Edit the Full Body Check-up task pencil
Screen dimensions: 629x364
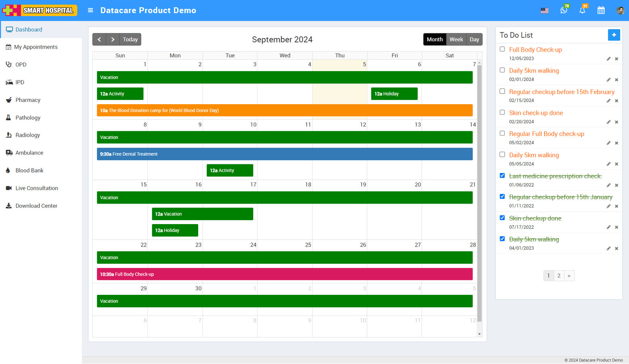coord(608,59)
